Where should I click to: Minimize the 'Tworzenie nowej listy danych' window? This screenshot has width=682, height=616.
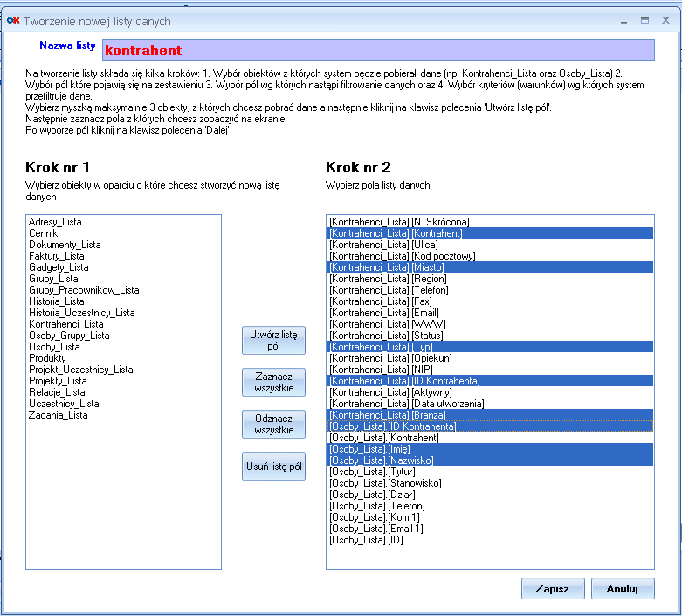[x=624, y=21]
